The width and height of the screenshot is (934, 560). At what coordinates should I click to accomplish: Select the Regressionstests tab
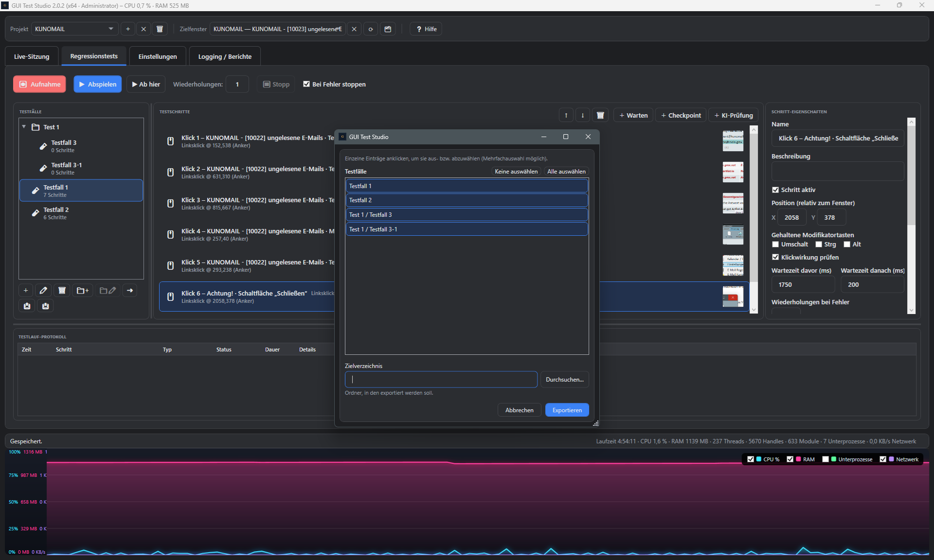click(94, 56)
